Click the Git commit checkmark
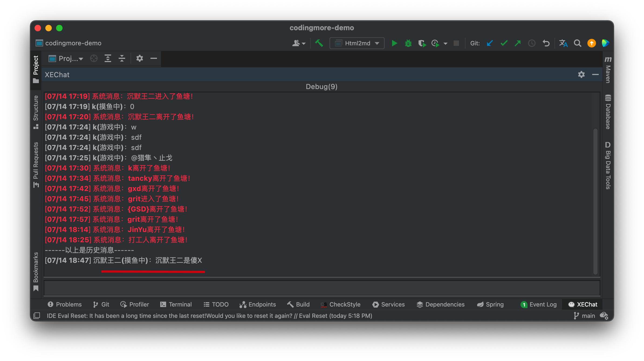 pyautogui.click(x=504, y=43)
